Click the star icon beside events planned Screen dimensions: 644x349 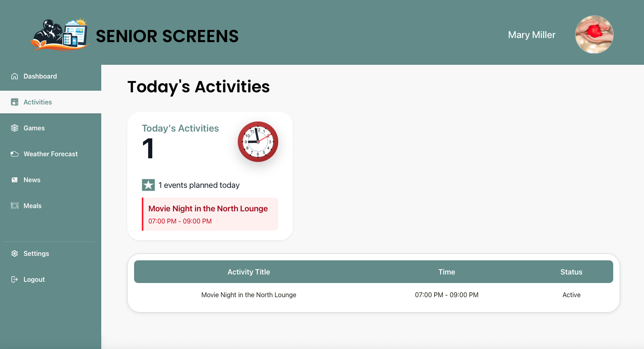(148, 185)
